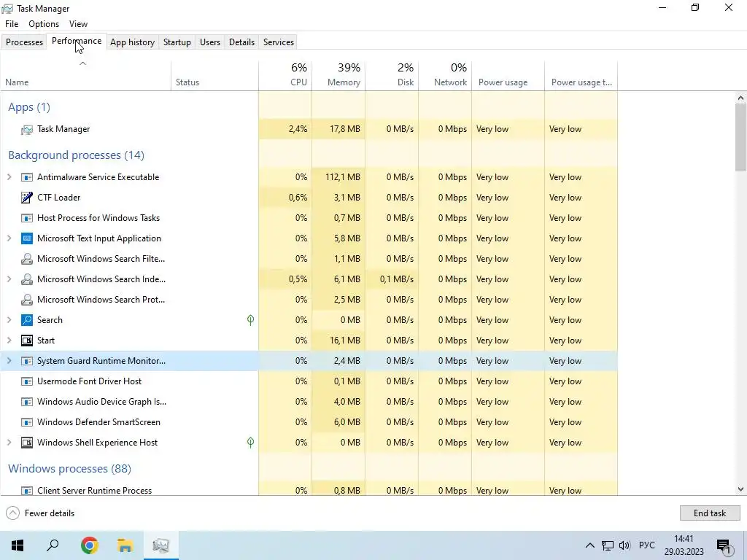Click the End task button
Image resolution: width=747 pixels, height=560 pixels.
[x=710, y=513]
